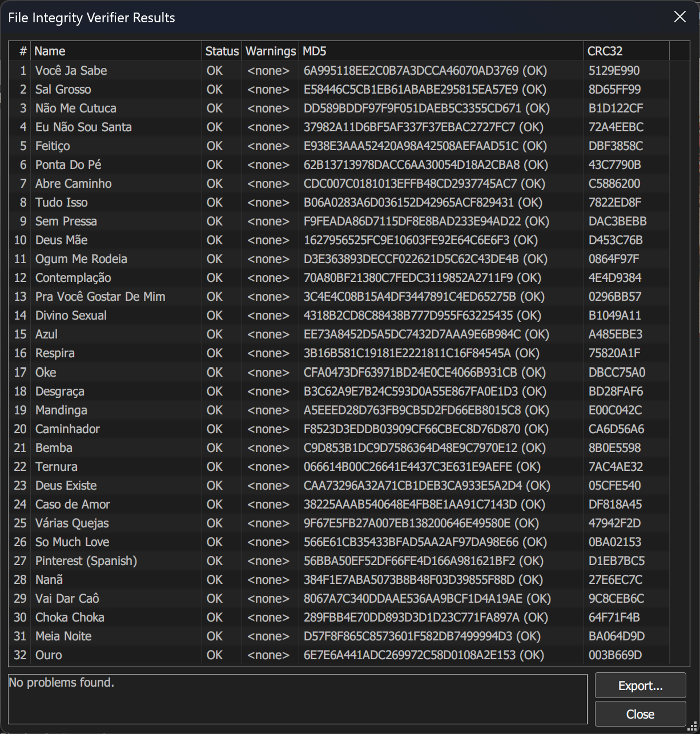Select the 'Oke' row
Viewport: 700px width, 734px height.
349,372
